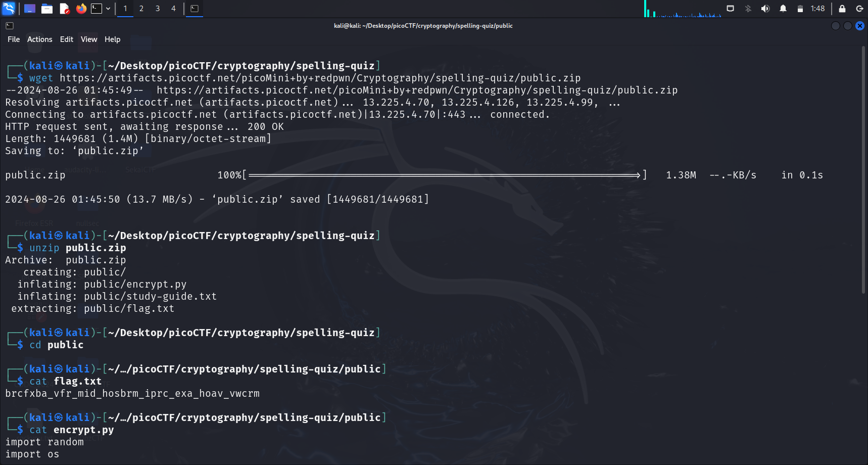
Task: Launch Firefox from the top panel
Action: tap(81, 9)
